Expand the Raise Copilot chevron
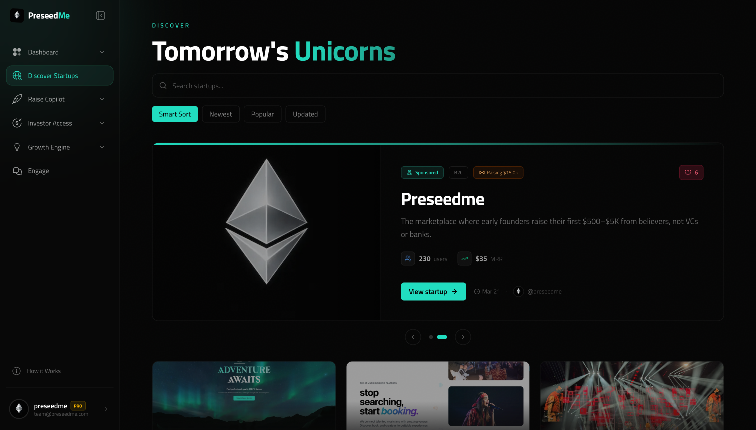756x430 pixels. tap(102, 99)
